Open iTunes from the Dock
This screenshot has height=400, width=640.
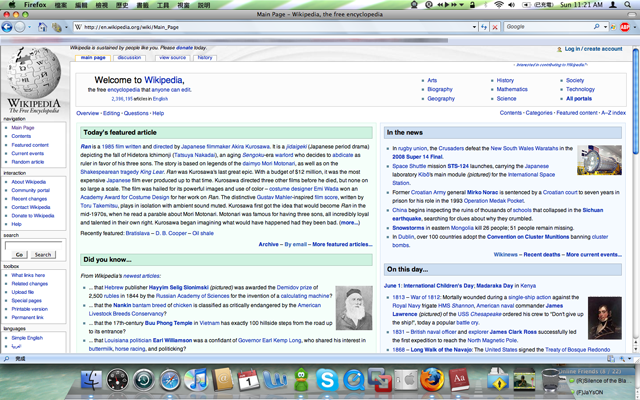196,380
